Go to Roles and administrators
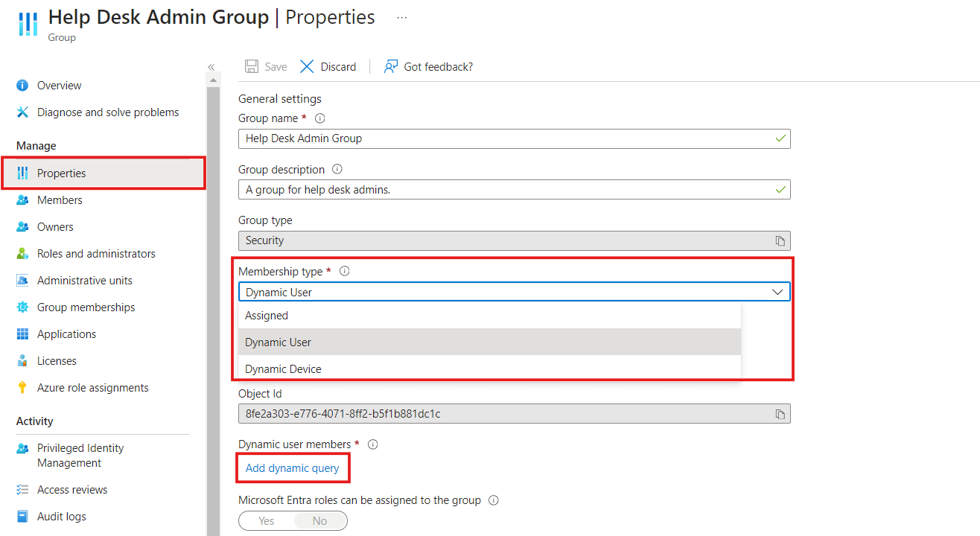 (96, 254)
